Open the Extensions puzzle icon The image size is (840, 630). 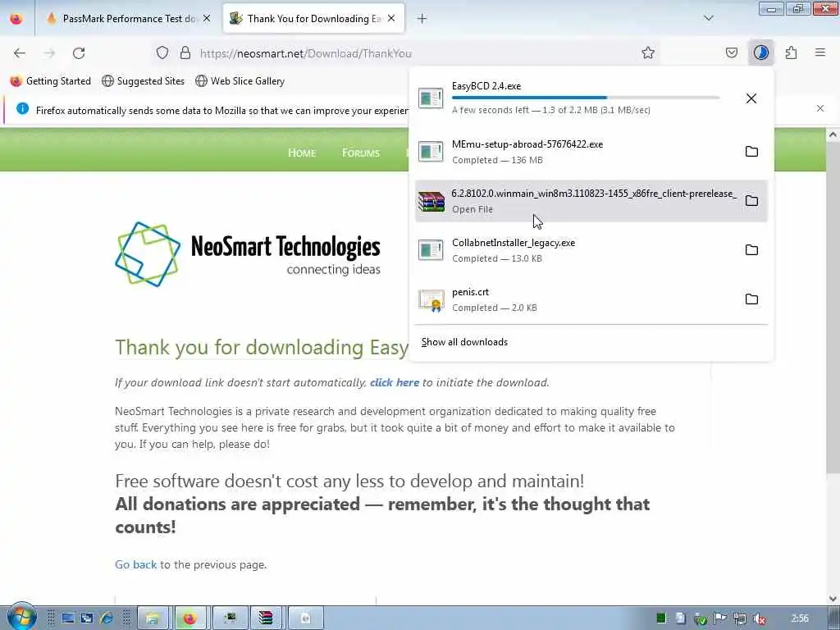click(791, 53)
